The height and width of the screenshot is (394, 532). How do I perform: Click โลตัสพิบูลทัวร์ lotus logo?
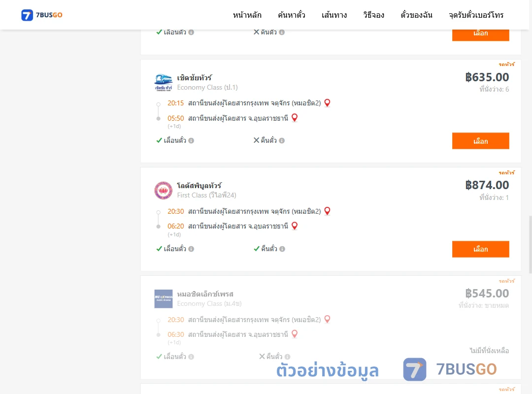click(x=163, y=191)
